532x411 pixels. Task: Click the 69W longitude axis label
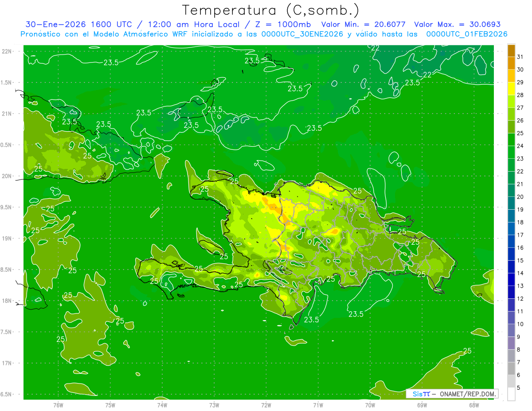422,405
